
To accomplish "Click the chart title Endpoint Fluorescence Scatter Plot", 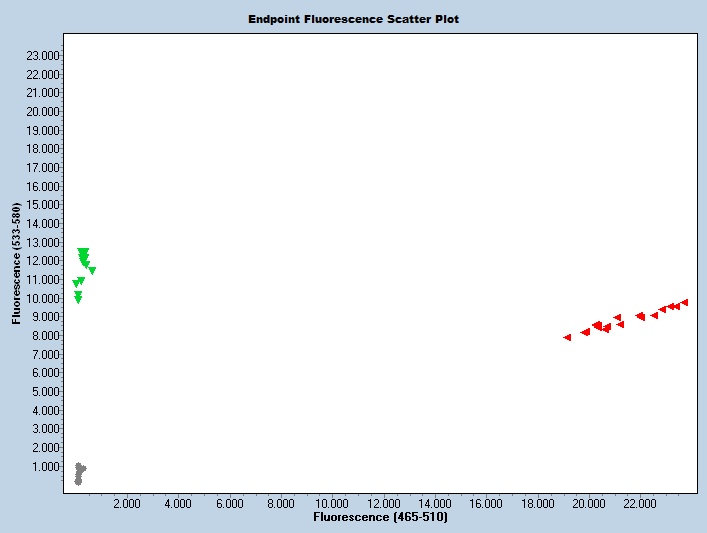I will pos(353,19).
